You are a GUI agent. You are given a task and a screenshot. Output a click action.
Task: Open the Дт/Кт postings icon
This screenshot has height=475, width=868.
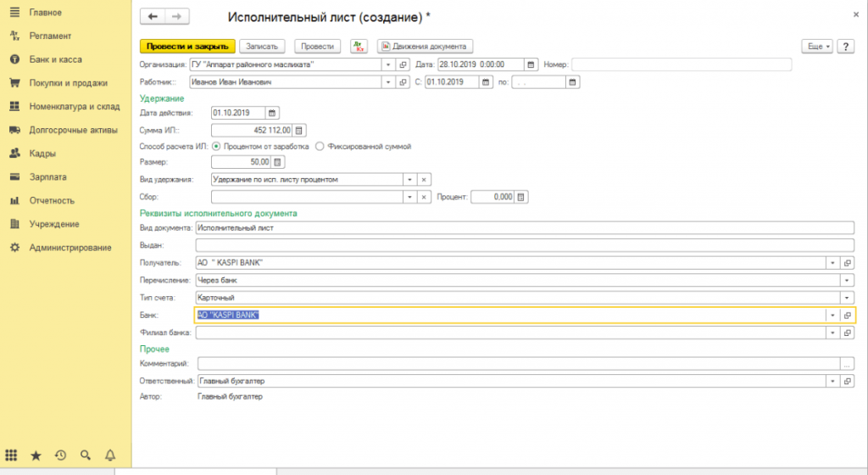click(359, 47)
